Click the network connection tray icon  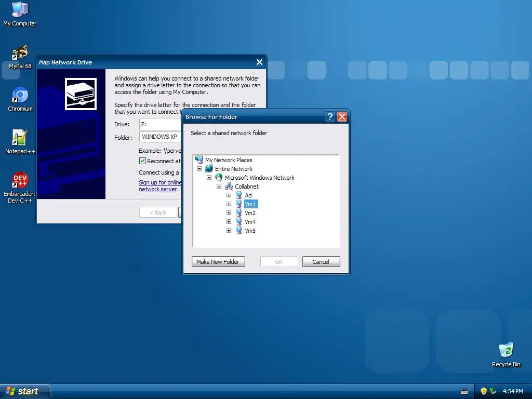493,391
